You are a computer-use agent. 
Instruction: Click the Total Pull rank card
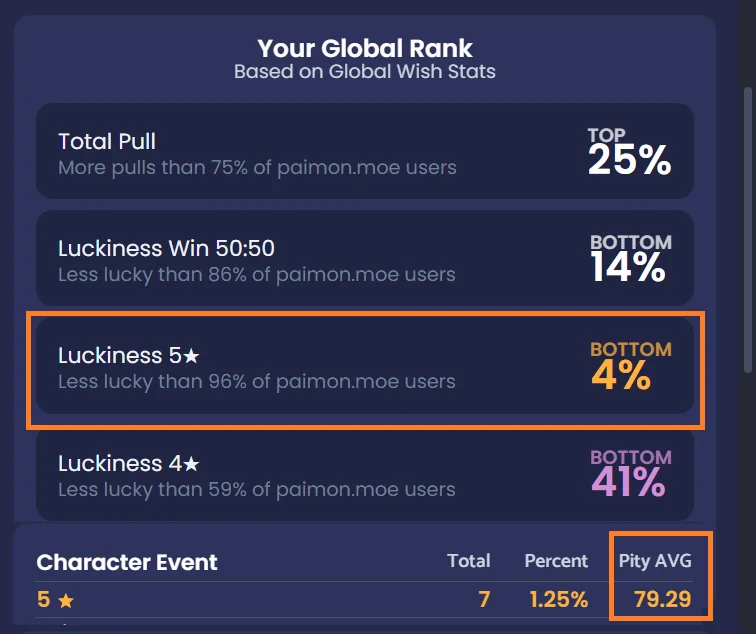click(364, 151)
